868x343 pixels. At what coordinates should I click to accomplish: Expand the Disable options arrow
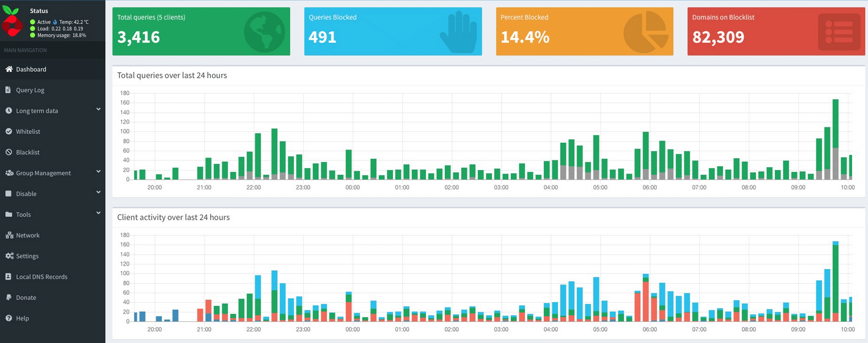[x=98, y=193]
